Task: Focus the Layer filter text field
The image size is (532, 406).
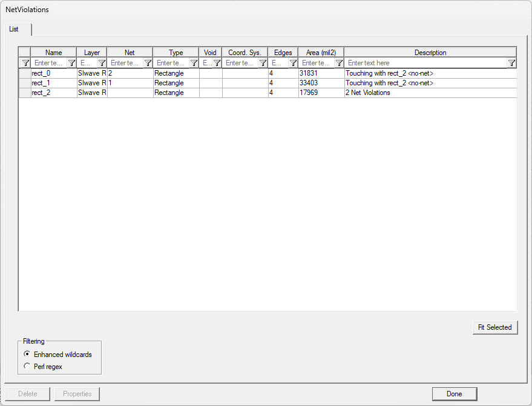Action: (88, 63)
